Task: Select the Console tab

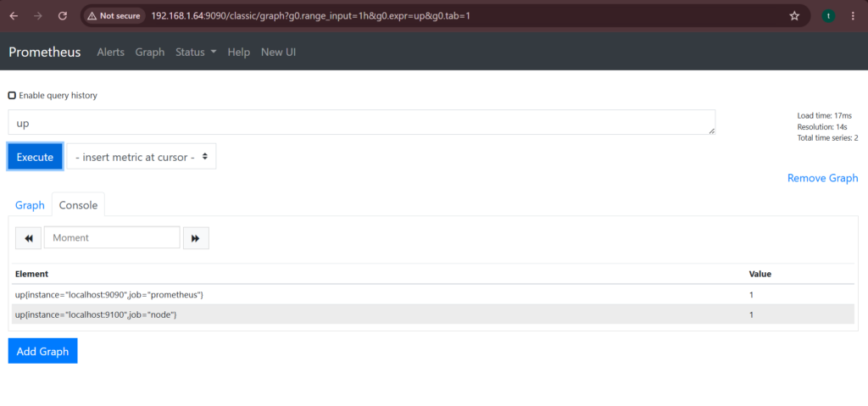Action: pos(78,205)
